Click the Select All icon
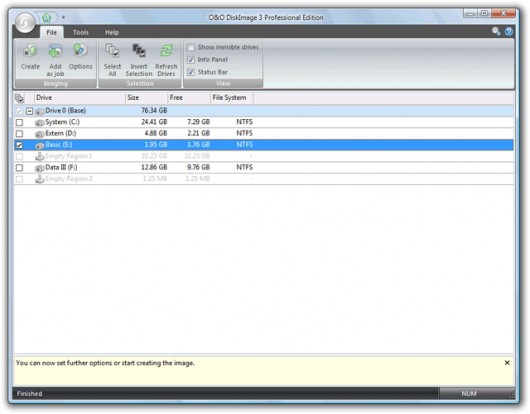The width and height of the screenshot is (530, 414). point(112,51)
